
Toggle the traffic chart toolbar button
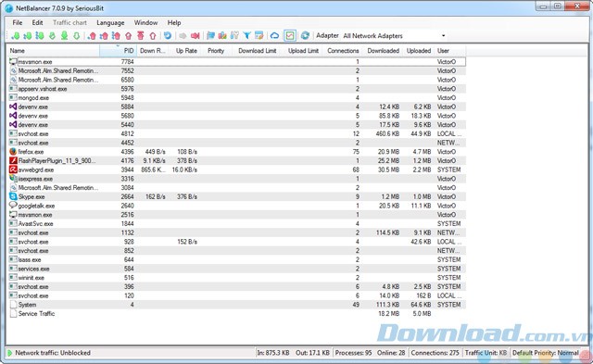(x=290, y=36)
